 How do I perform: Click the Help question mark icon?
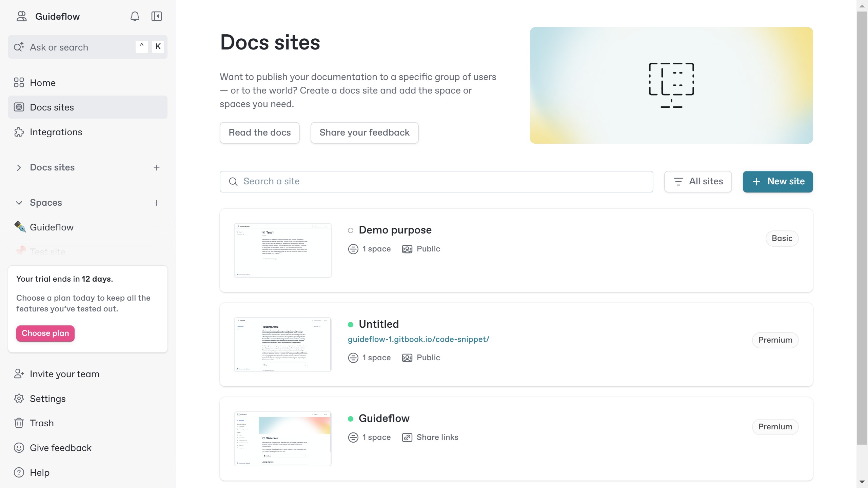tap(19, 472)
